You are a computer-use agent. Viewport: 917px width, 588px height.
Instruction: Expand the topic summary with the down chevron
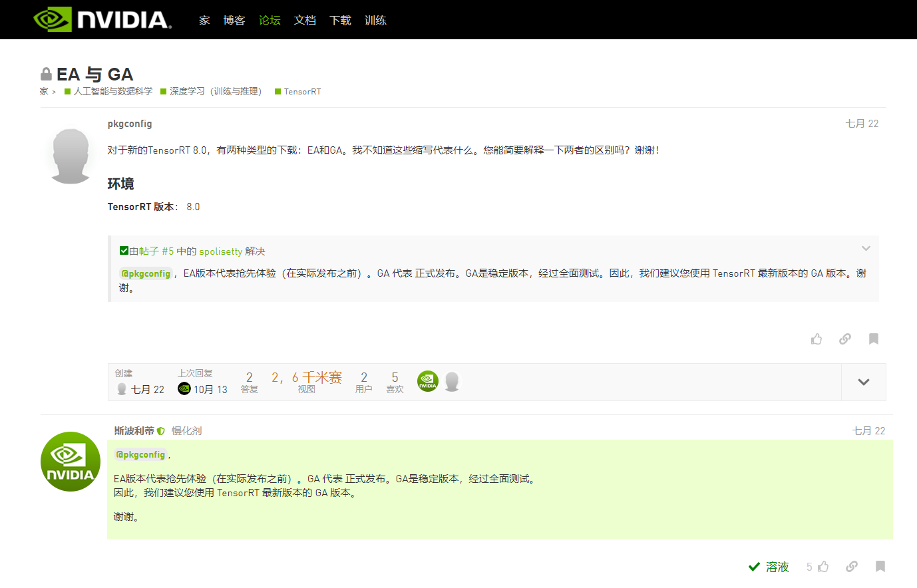click(863, 382)
